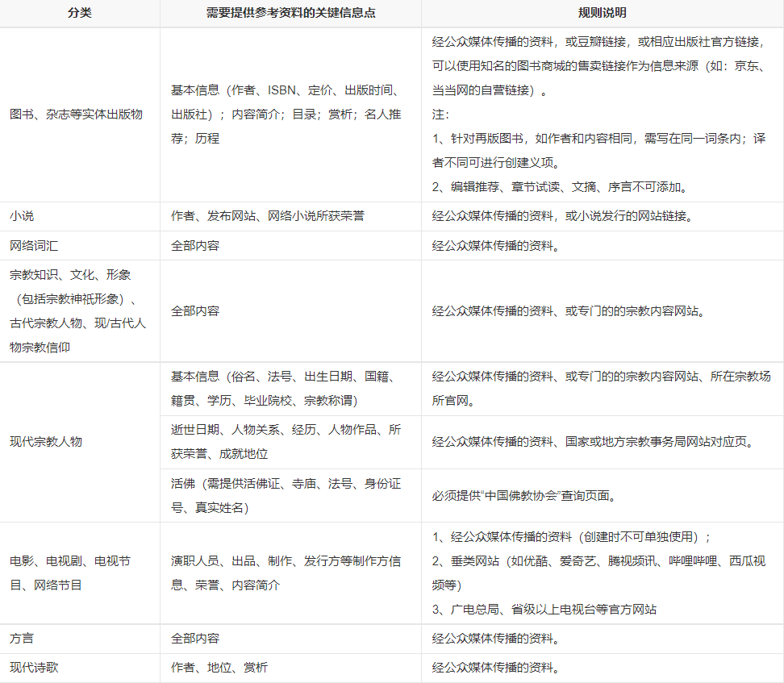Image resolution: width=784 pixels, height=683 pixels.
Task: Click 全部内容 in the 方言 row
Action: [195, 638]
